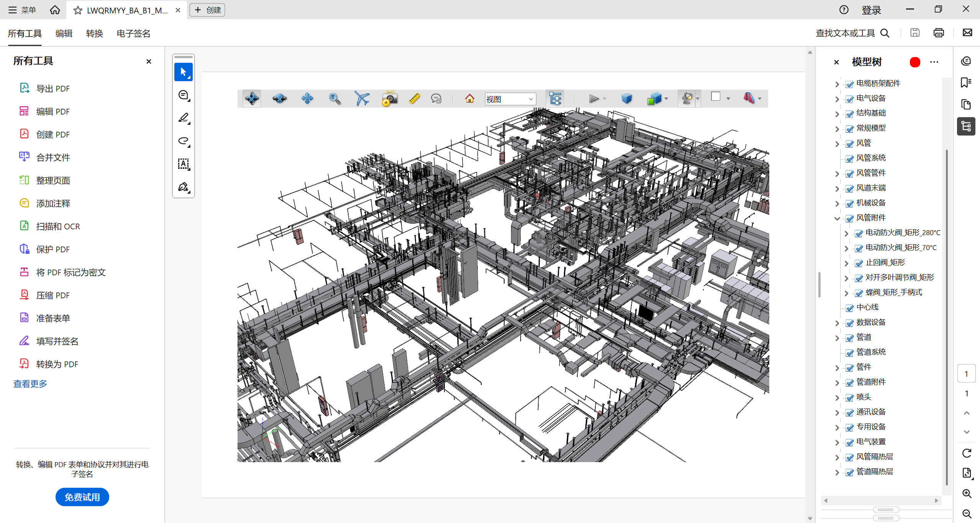Select the 3D Measurement ruler tool
The width and height of the screenshot is (980, 523).
[414, 99]
